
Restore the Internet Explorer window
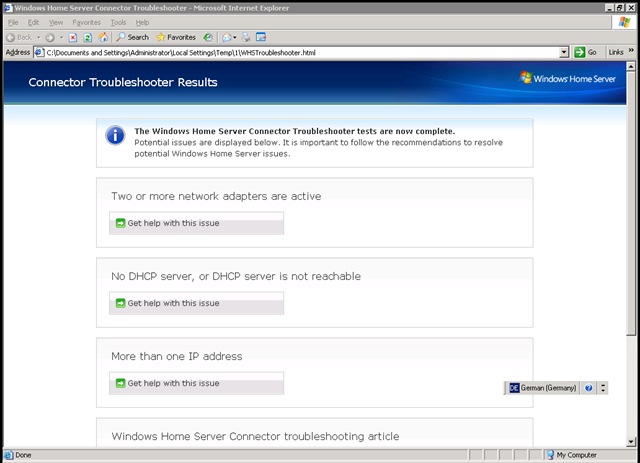pos(620,8)
